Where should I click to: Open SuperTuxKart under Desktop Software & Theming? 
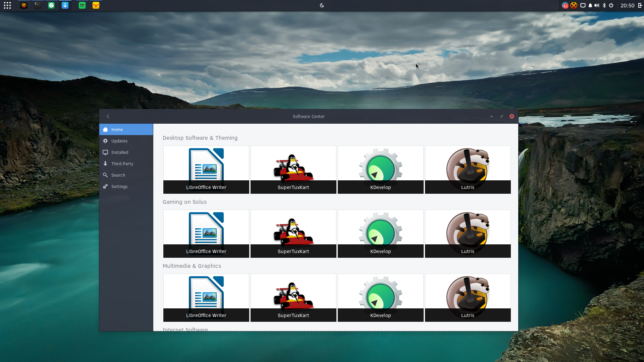293,170
